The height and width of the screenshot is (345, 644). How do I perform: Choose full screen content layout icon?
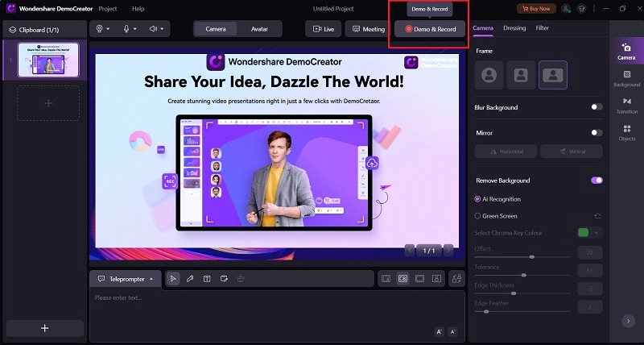pos(419,279)
